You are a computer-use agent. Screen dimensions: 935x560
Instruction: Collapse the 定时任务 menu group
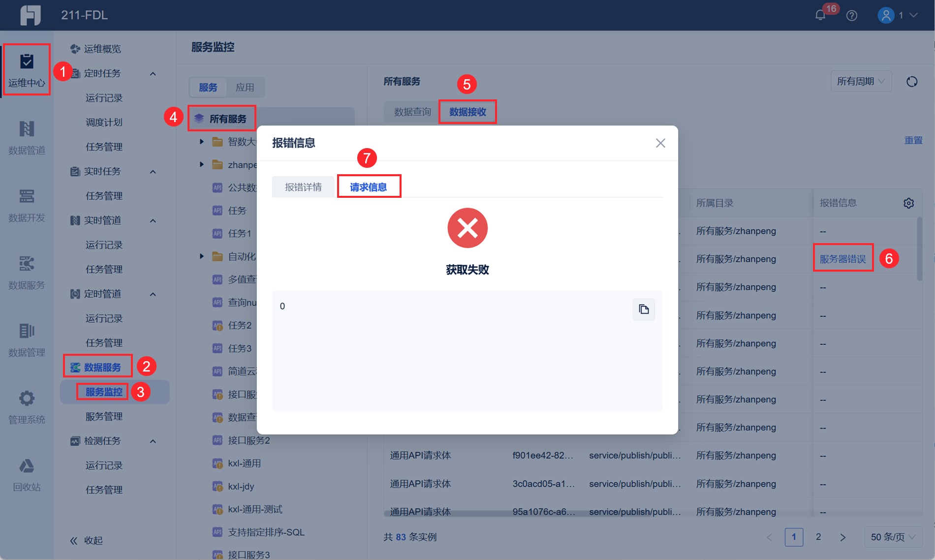pyautogui.click(x=153, y=74)
